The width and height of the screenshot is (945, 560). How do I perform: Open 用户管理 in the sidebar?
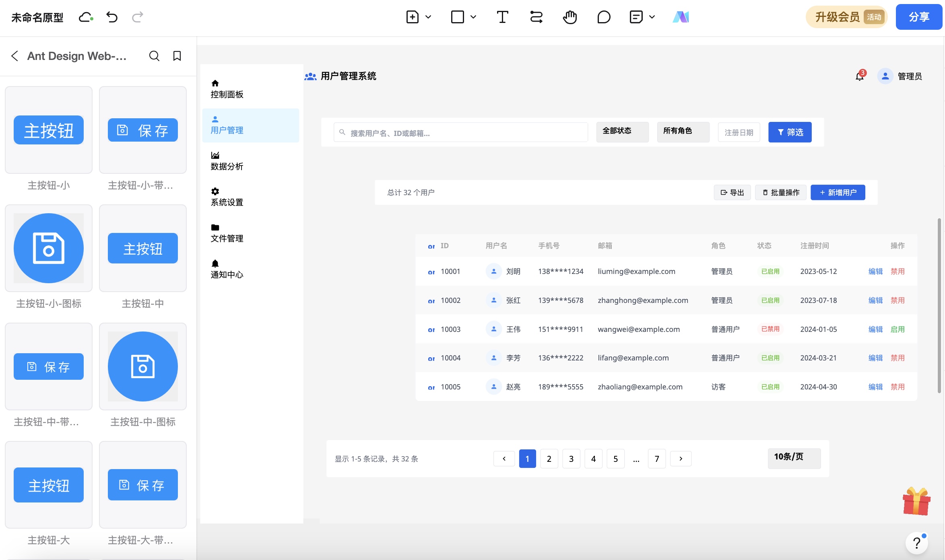coord(251,125)
